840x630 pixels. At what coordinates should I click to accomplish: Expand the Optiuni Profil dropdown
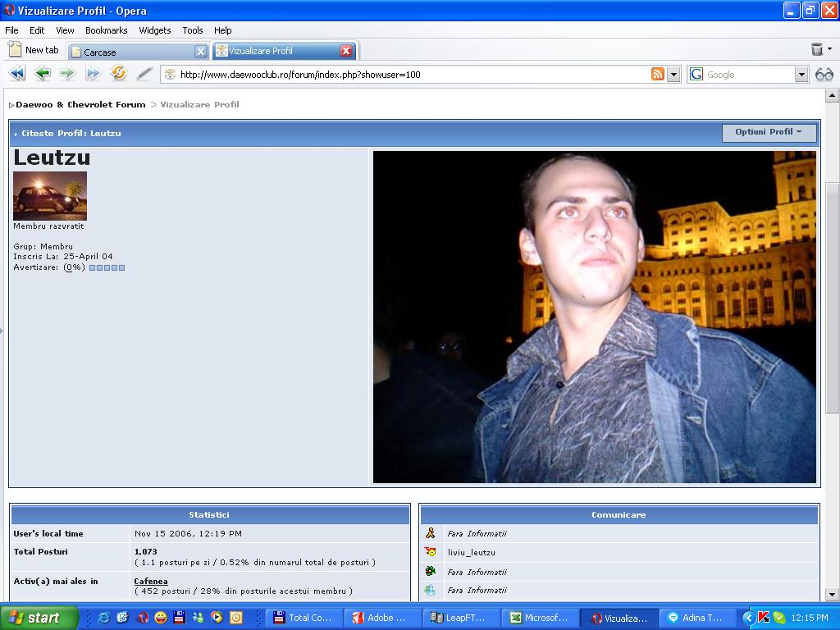click(769, 132)
